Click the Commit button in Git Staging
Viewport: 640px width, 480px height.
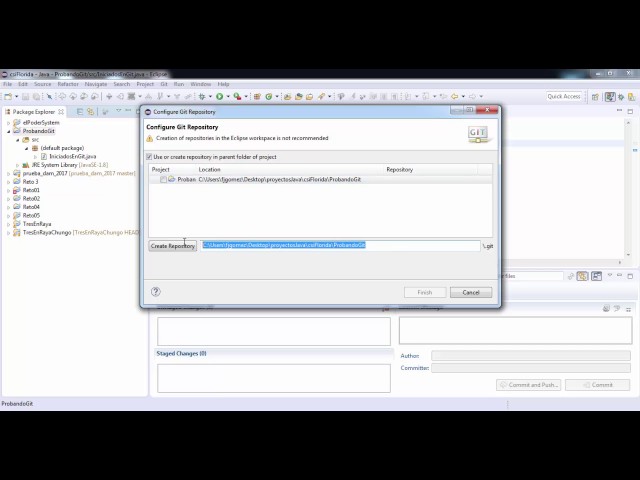[x=598, y=384]
